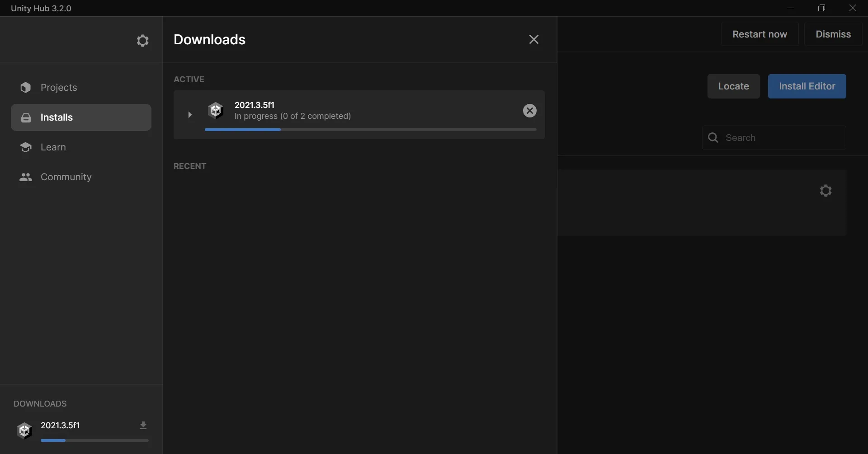Click the Projects cube icon
The height and width of the screenshot is (454, 868).
26,88
